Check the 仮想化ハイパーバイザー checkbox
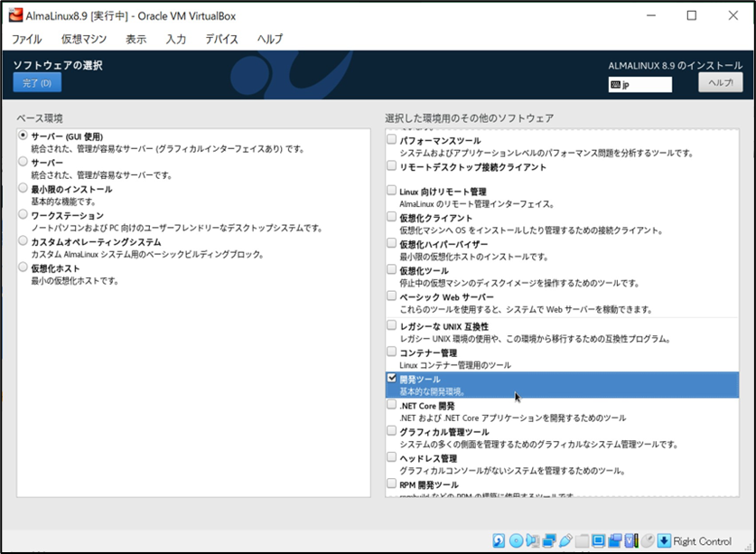756x554 pixels. tap(391, 243)
